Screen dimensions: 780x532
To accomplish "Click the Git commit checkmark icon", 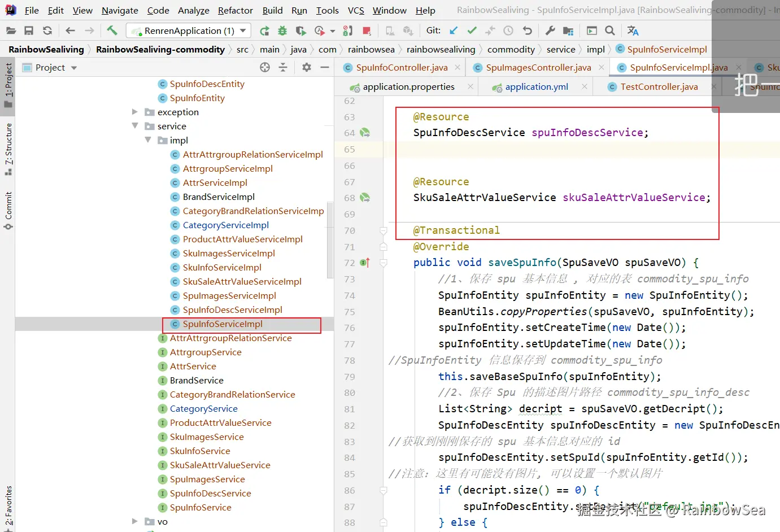I will click(x=472, y=30).
